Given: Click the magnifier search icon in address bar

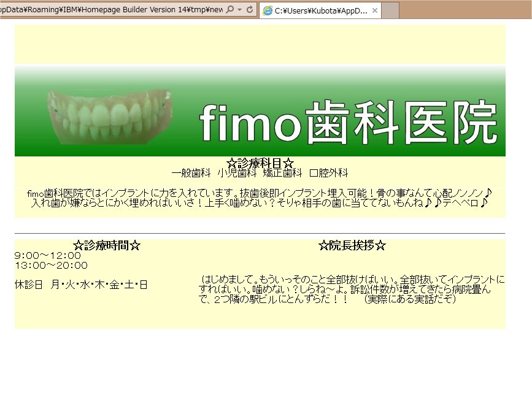Looking at the screenshot, I should tap(229, 10).
